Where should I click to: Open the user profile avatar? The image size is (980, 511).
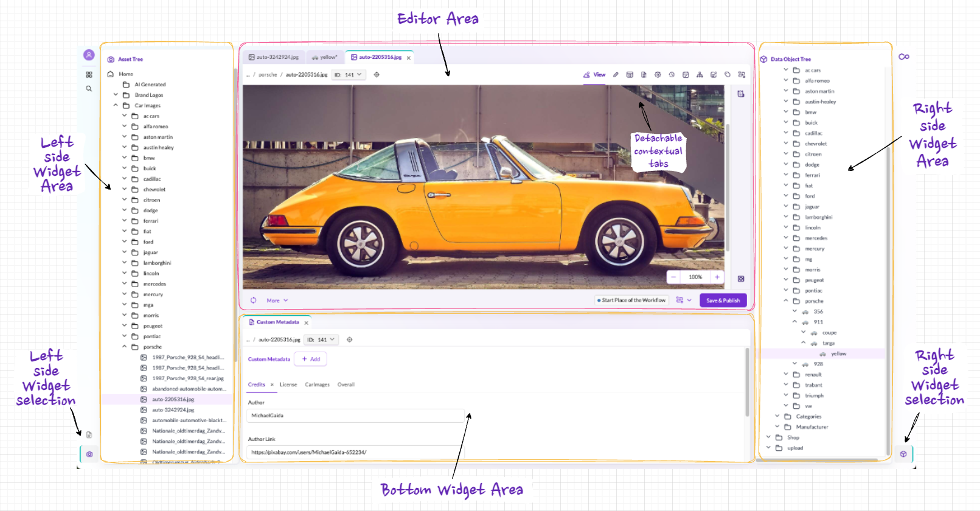tap(89, 55)
